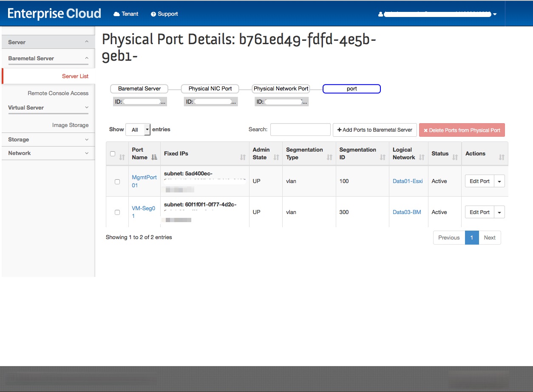Sort by Fixed IPs column icon
Image resolution: width=533 pixels, height=392 pixels.
(x=243, y=157)
